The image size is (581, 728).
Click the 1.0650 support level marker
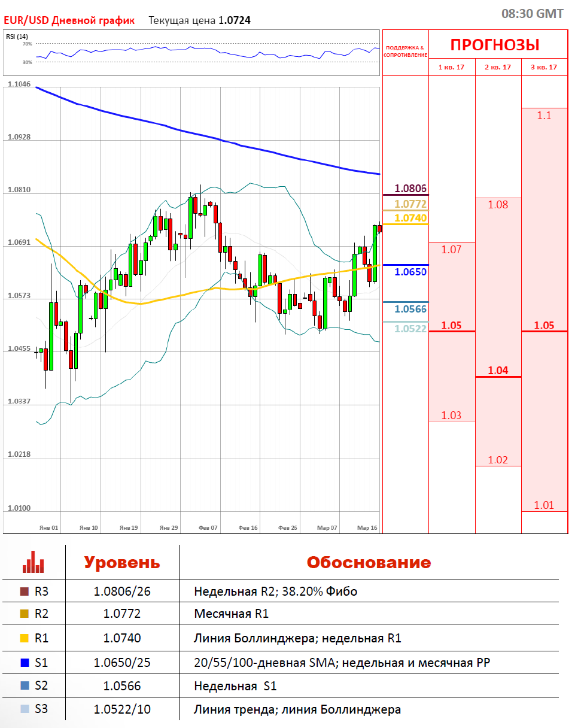(x=410, y=272)
